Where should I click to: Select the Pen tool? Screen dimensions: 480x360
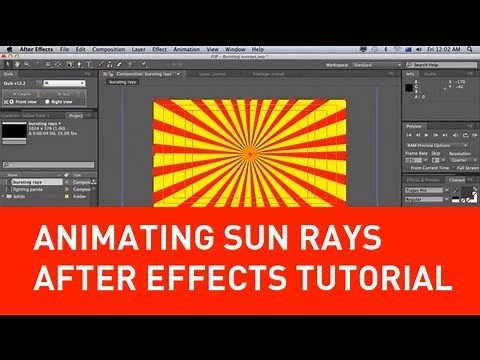[79, 64]
